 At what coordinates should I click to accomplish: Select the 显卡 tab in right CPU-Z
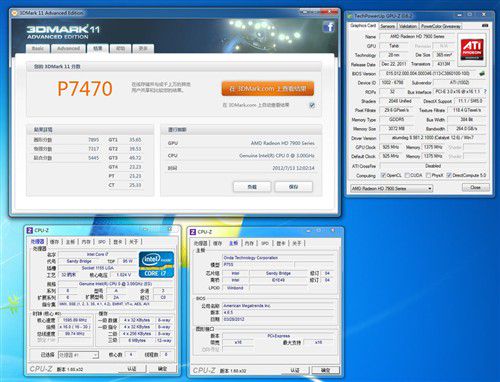click(x=281, y=243)
